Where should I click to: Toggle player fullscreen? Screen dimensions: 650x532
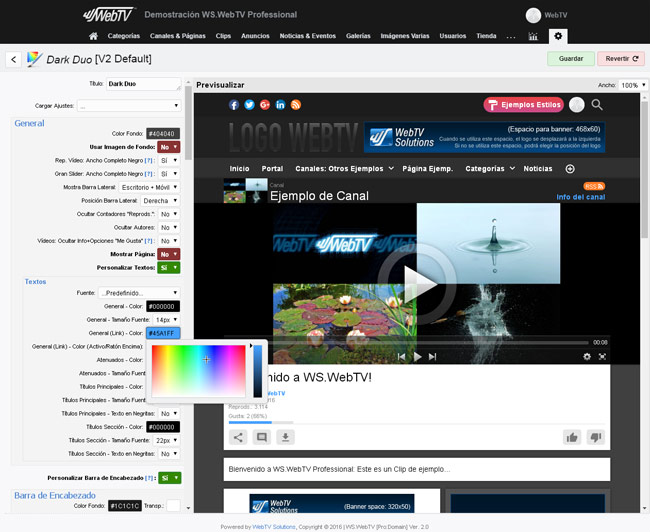click(x=602, y=357)
